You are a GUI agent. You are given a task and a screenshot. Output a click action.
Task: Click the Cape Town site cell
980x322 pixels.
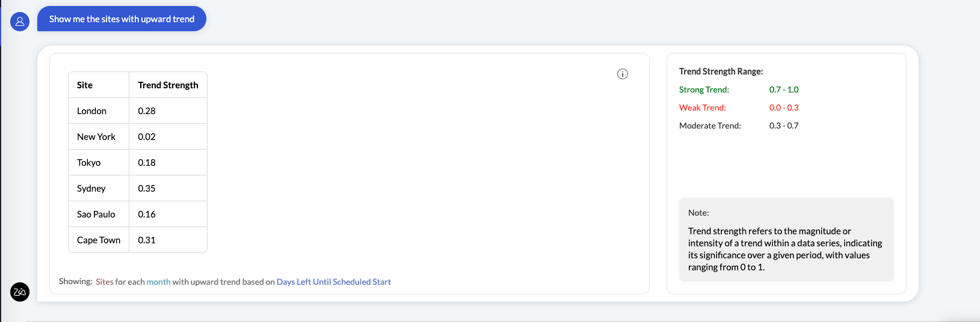pyautogui.click(x=99, y=240)
